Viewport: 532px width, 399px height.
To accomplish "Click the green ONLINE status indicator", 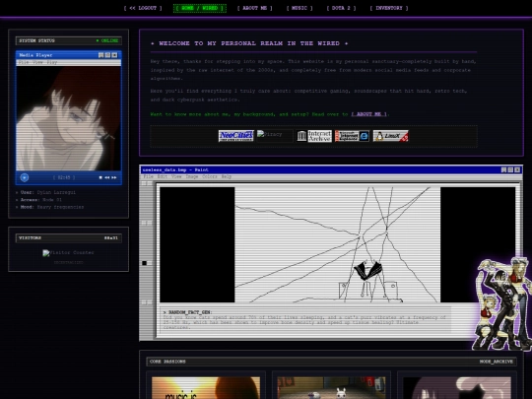I will (x=107, y=40).
